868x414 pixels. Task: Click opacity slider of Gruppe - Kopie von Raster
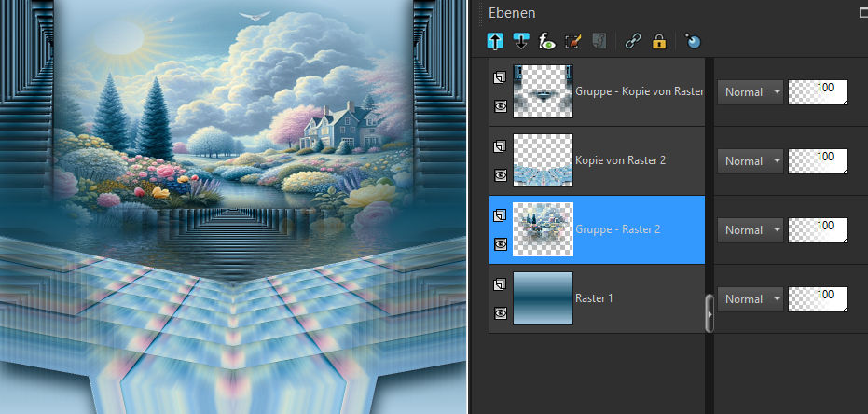[819, 92]
